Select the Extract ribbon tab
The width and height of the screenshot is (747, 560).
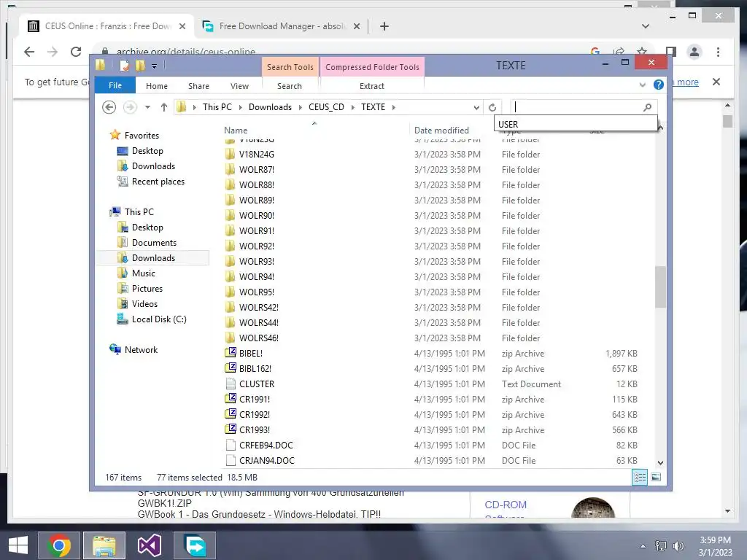371,86
